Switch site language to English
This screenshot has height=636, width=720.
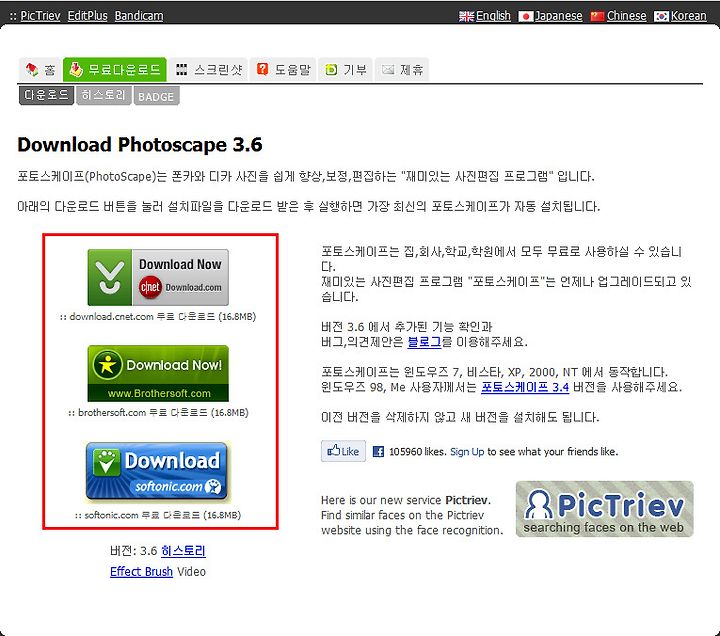[x=494, y=16]
